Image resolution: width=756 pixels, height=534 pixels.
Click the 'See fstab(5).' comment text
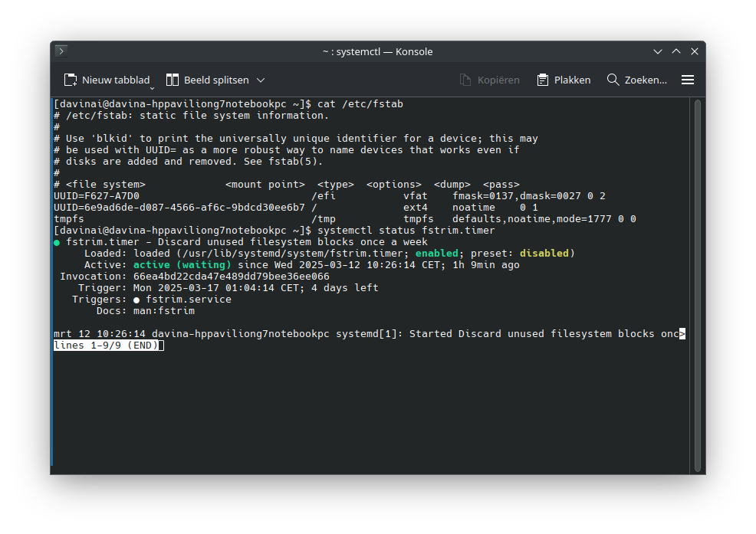[283, 162]
